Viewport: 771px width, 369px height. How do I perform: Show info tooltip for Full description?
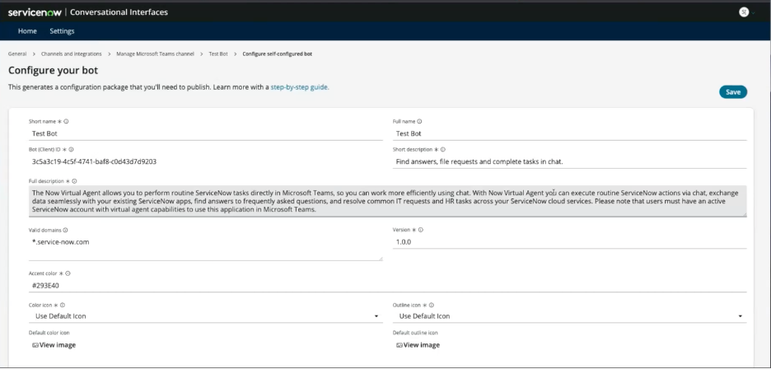click(74, 181)
